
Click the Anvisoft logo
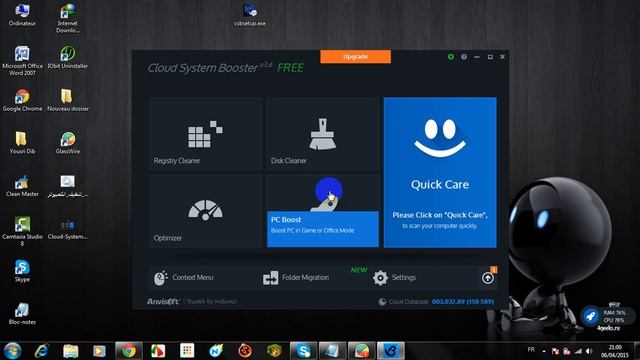(163, 301)
